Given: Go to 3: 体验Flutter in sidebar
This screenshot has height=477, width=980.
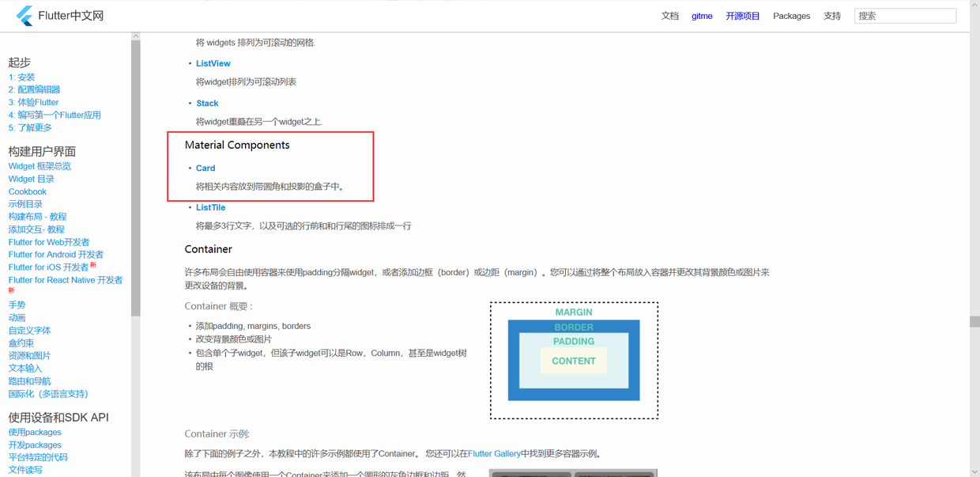Looking at the screenshot, I should tap(34, 102).
